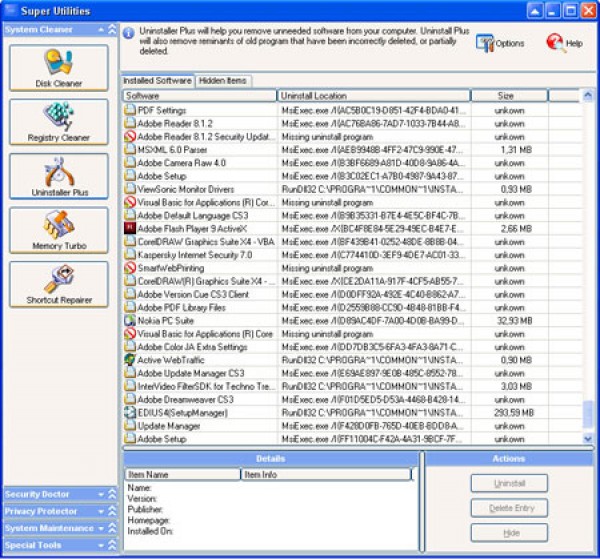Switch to the Installed Software tab
600x559 pixels.
pyautogui.click(x=157, y=80)
